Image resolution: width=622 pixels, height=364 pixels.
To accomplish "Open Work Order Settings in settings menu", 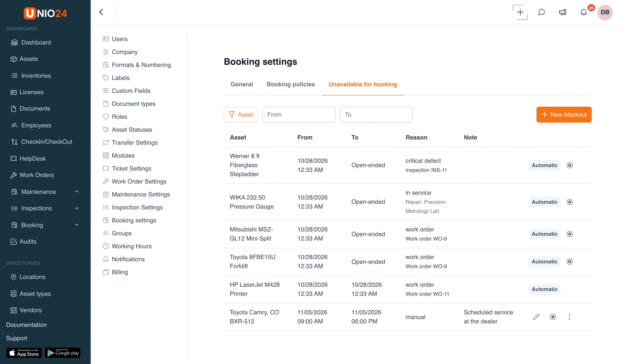I will pyautogui.click(x=139, y=181).
